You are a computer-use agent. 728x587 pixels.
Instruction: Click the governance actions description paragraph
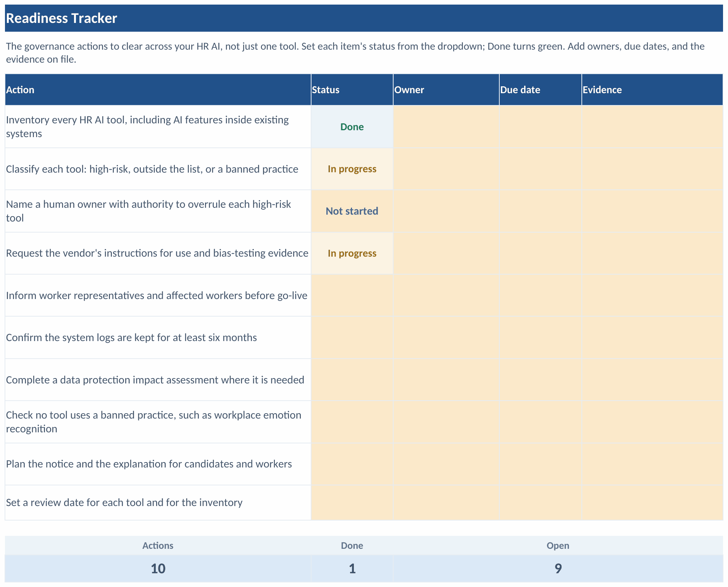click(x=355, y=53)
